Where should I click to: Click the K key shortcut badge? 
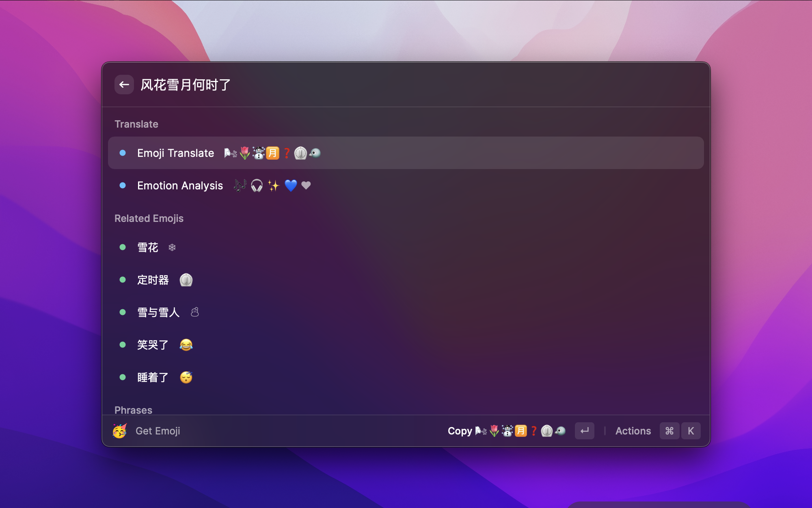[691, 431]
